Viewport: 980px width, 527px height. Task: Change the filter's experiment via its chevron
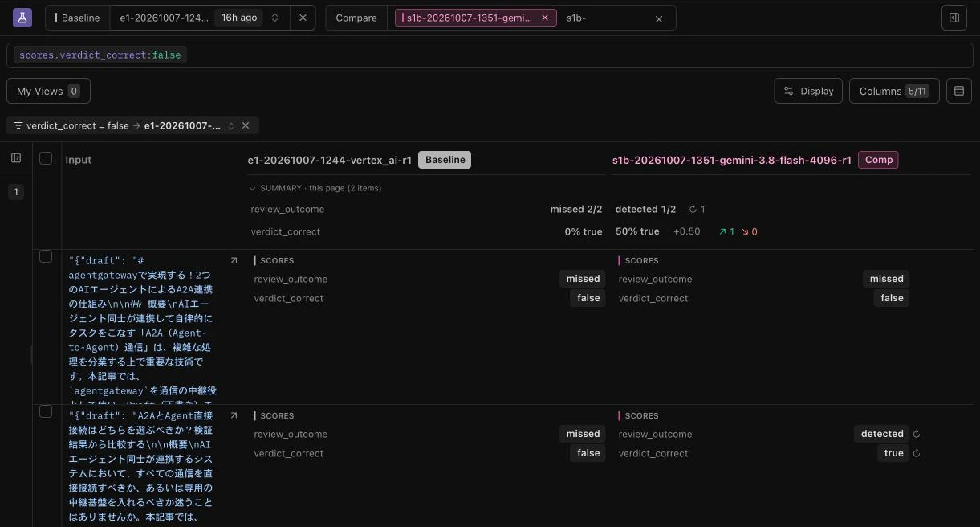(x=231, y=125)
